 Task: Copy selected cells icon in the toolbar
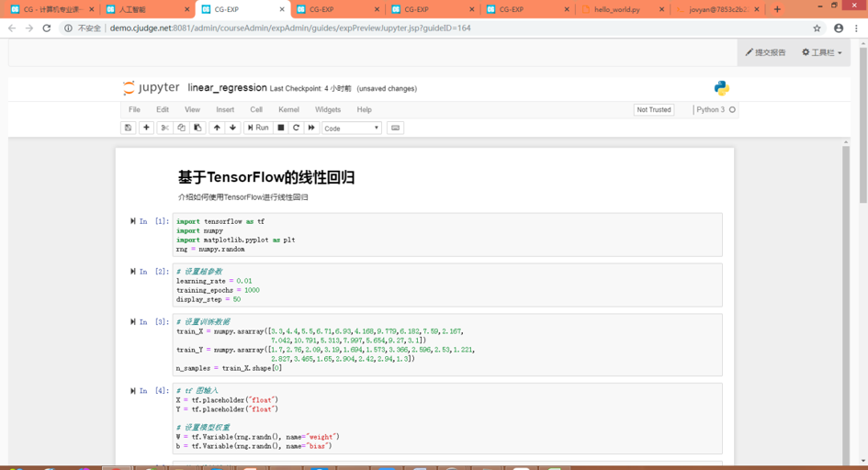pos(181,128)
